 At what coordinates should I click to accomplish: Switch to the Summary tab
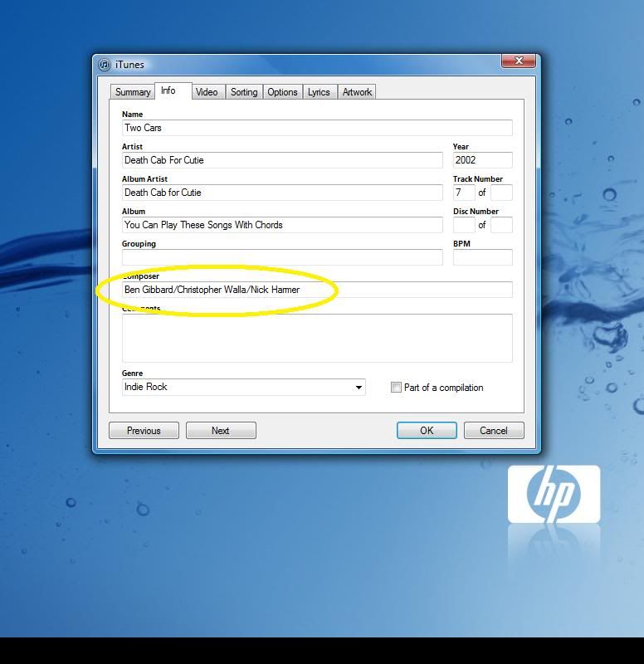click(133, 92)
